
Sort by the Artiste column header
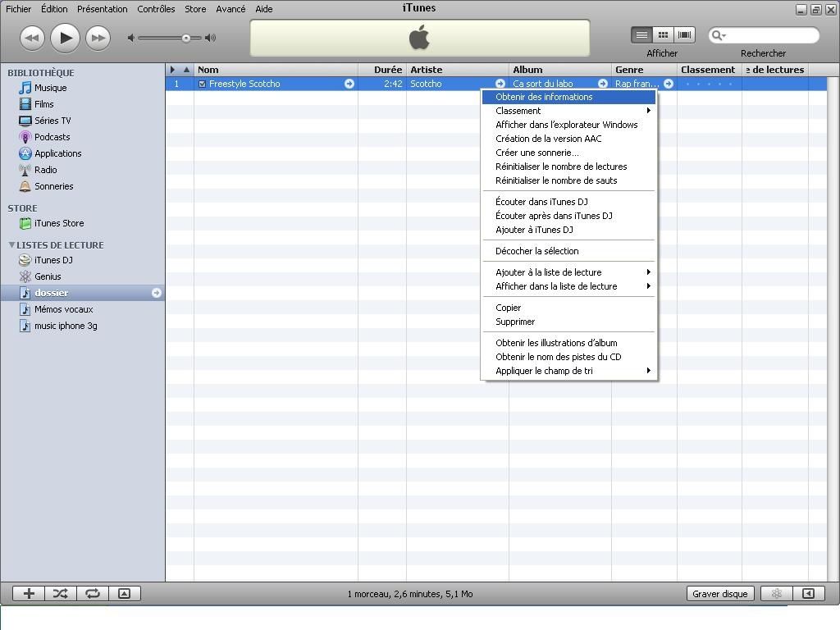(x=458, y=71)
